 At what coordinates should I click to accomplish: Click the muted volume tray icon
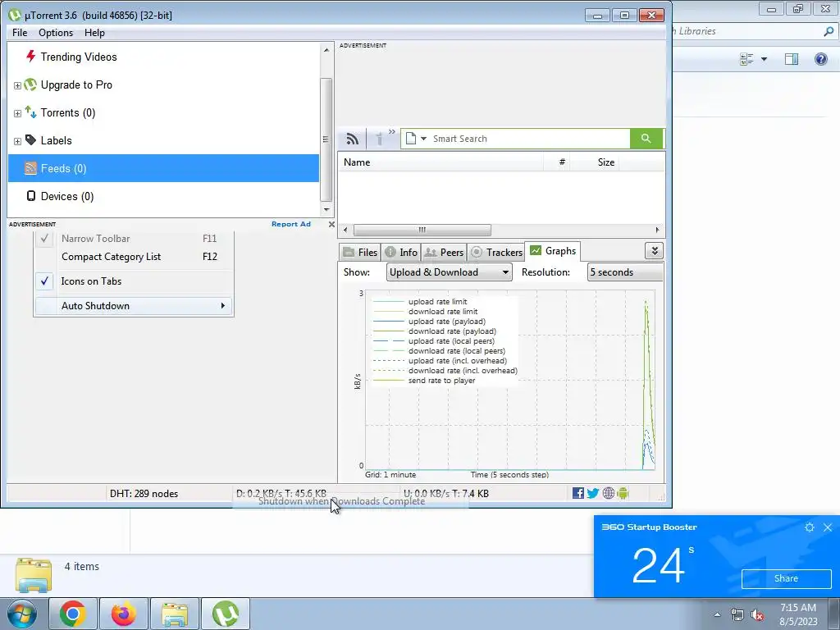click(757, 615)
